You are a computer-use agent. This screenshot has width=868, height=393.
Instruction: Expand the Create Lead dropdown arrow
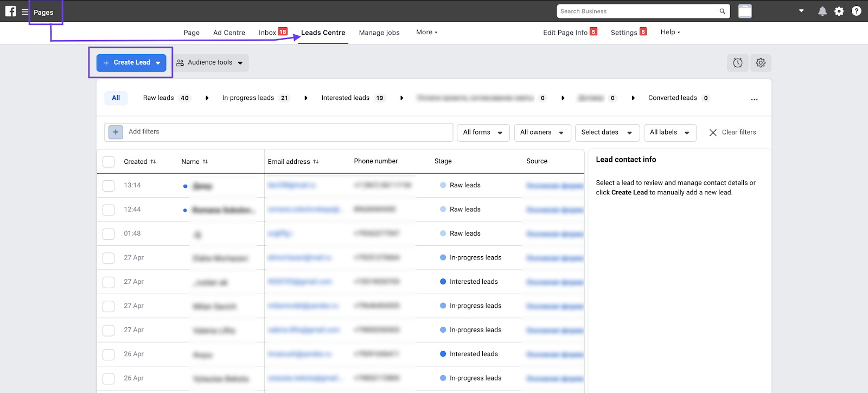coord(158,63)
